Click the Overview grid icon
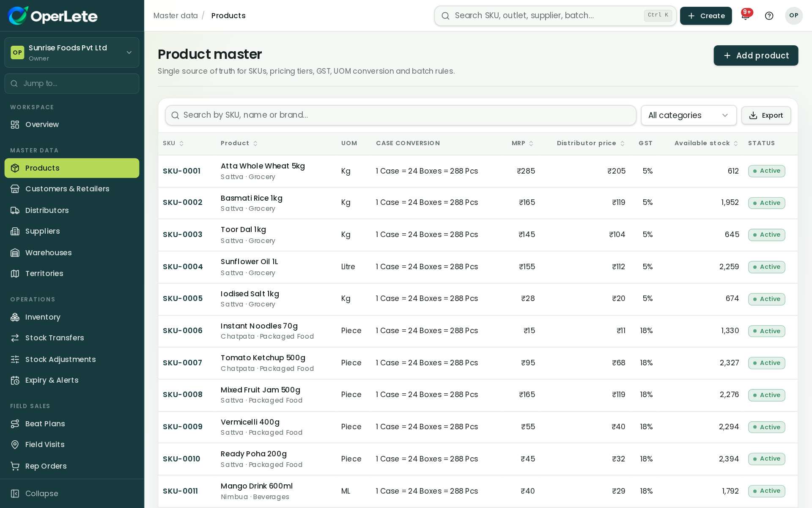Screen dimensions: 812x508 (x=15, y=124)
